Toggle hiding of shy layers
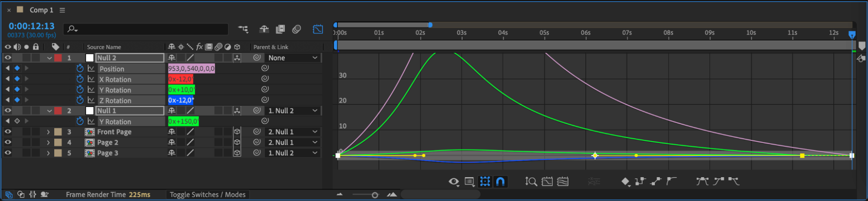The image size is (868, 201). pyautogui.click(x=264, y=29)
